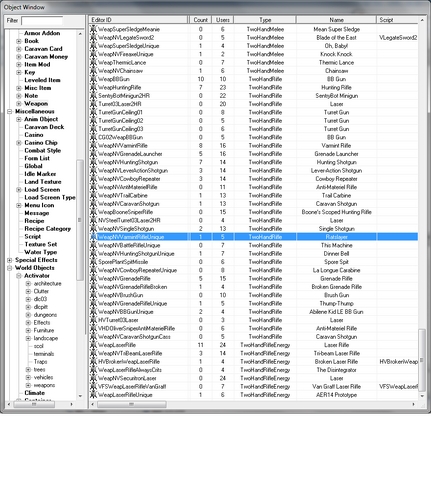Click the name This Machine
Image resolution: width=431 pixels, height=479 pixels.
tap(337, 245)
